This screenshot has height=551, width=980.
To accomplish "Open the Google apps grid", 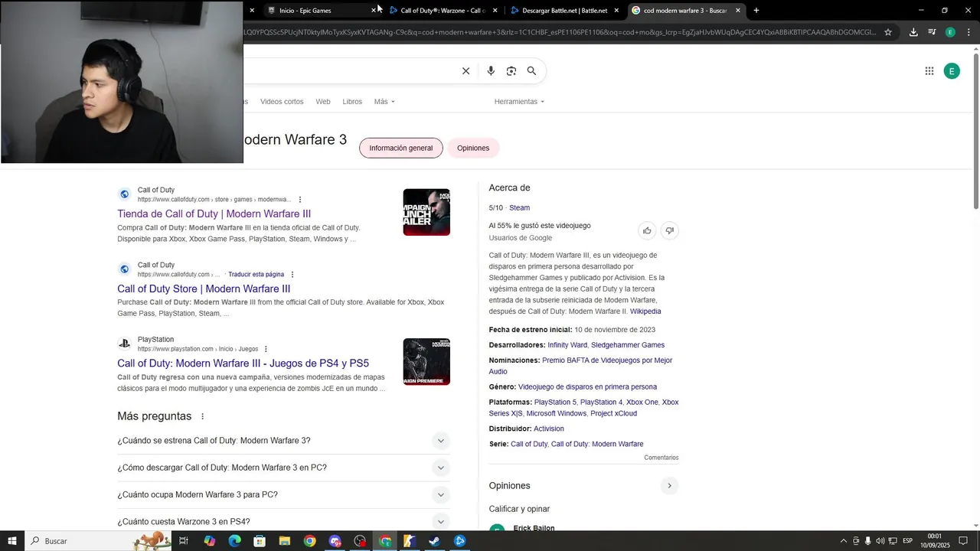I will coord(929,71).
